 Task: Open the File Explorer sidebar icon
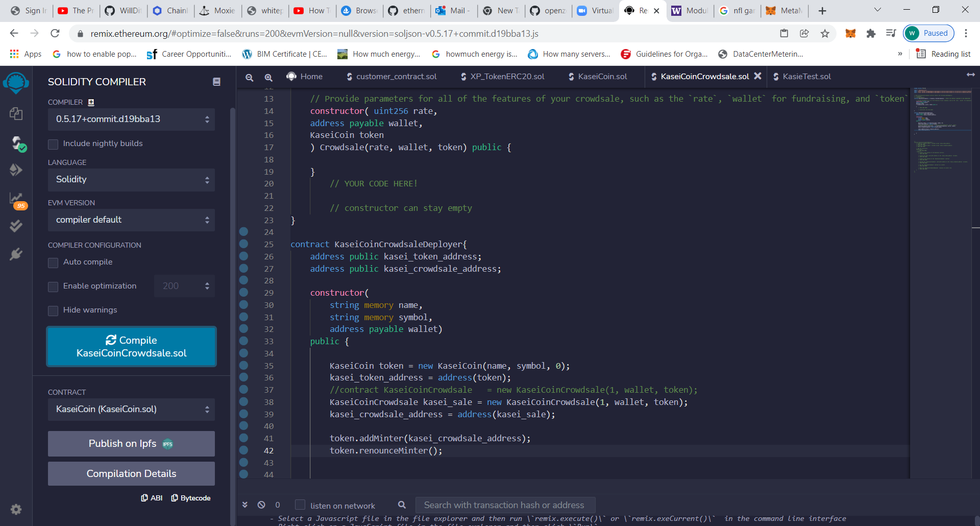pyautogui.click(x=16, y=113)
